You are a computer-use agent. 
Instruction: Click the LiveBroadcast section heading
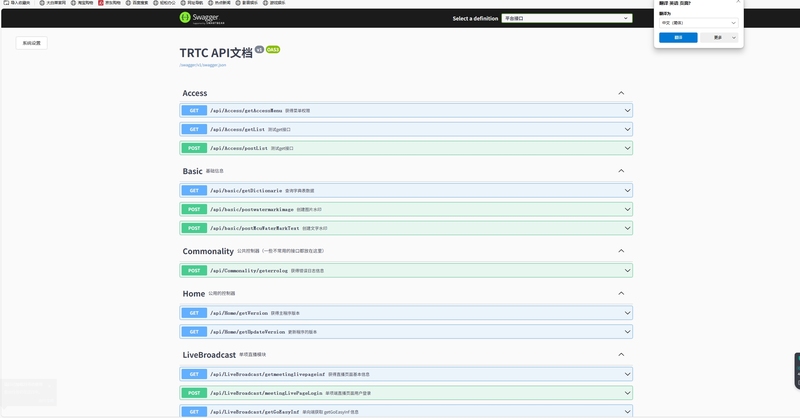coord(209,355)
